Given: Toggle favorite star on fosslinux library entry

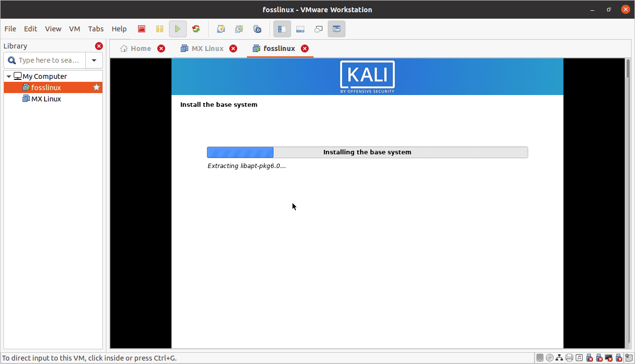Looking at the screenshot, I should [97, 87].
